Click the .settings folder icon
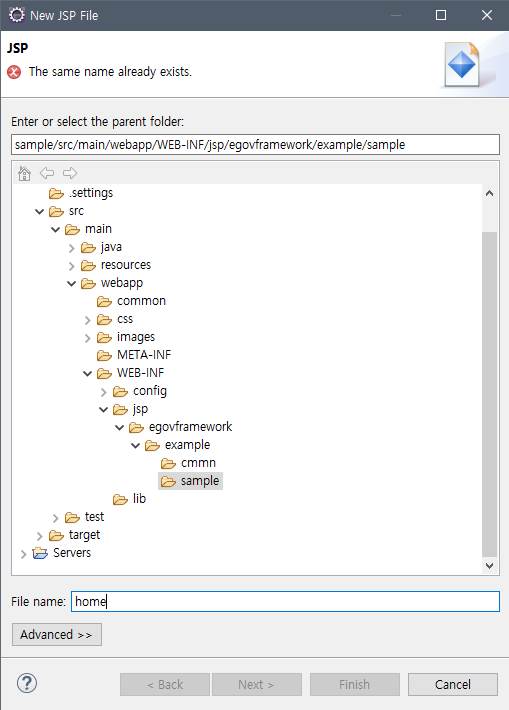Viewport: 509px width, 710px height. point(56,194)
